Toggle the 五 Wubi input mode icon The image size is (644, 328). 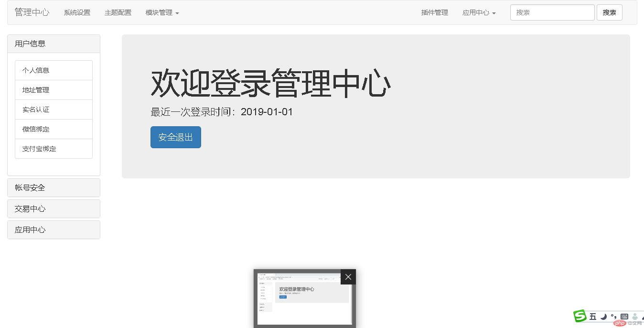[x=593, y=317]
